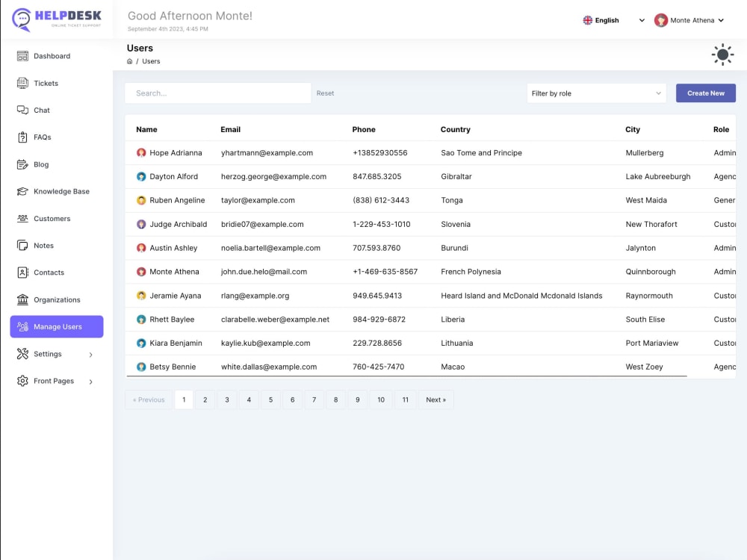Go to page 11
The width and height of the screenshot is (747, 560).
click(x=405, y=399)
